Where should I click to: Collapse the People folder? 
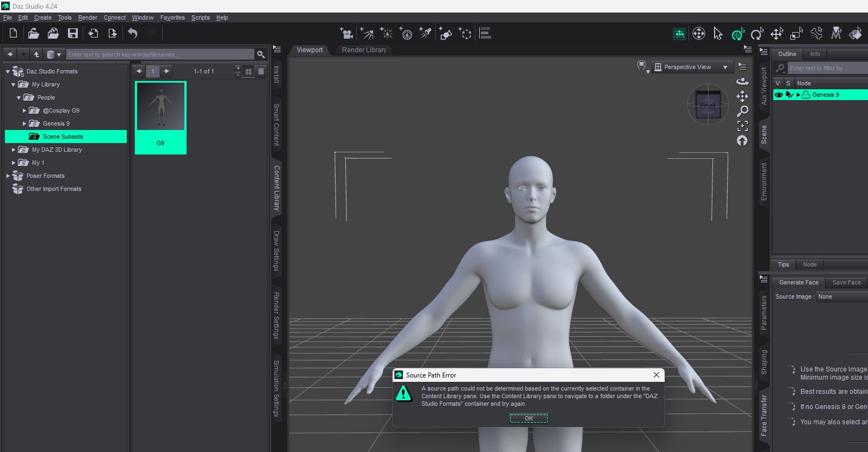[x=18, y=97]
